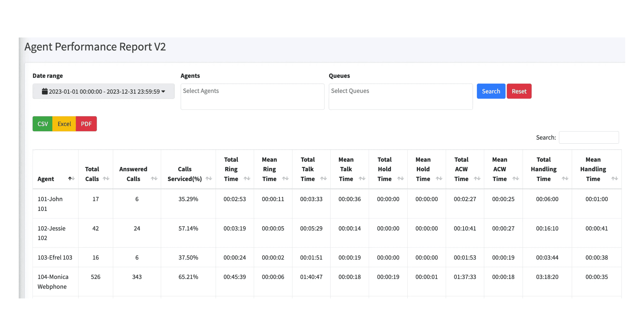The image size is (644, 336).
Task: Click calendar icon in date range
Action: tap(45, 91)
